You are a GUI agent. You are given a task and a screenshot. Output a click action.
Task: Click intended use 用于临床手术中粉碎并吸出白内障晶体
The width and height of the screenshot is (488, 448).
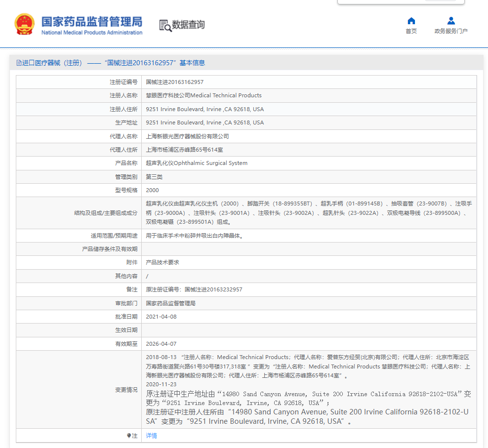(194, 236)
